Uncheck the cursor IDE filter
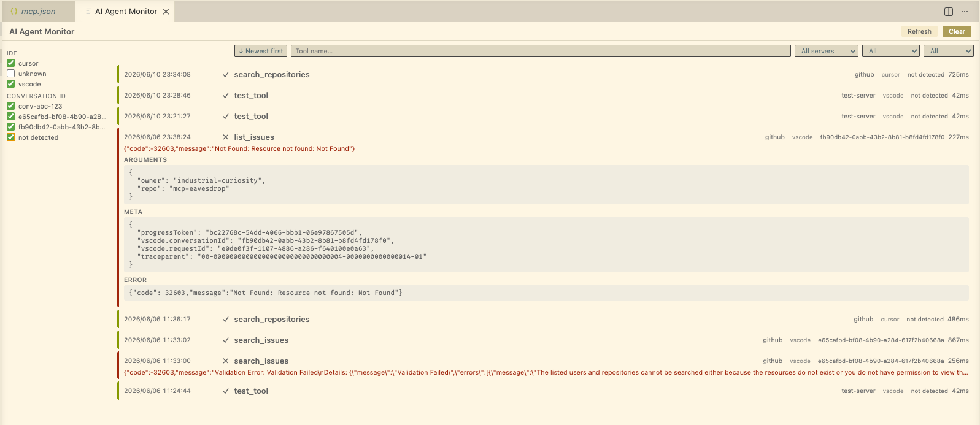980x425 pixels. (x=10, y=63)
